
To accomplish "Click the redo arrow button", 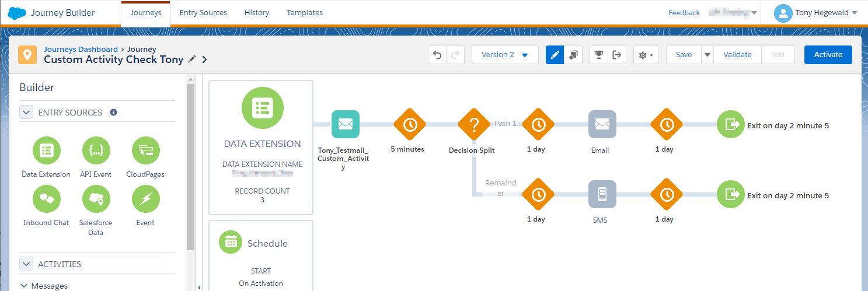I will click(x=456, y=55).
